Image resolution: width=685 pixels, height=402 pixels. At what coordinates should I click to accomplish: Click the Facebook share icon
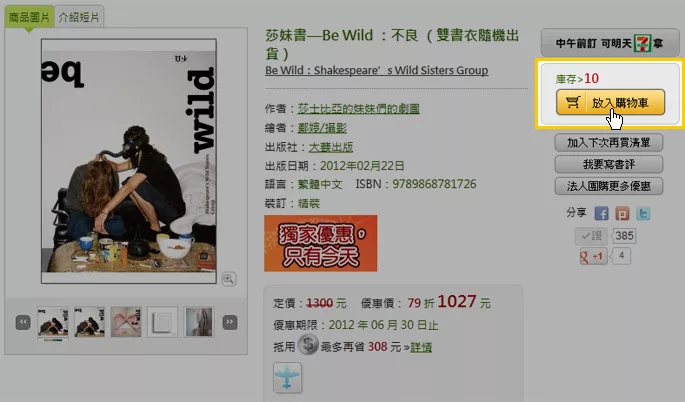click(602, 213)
